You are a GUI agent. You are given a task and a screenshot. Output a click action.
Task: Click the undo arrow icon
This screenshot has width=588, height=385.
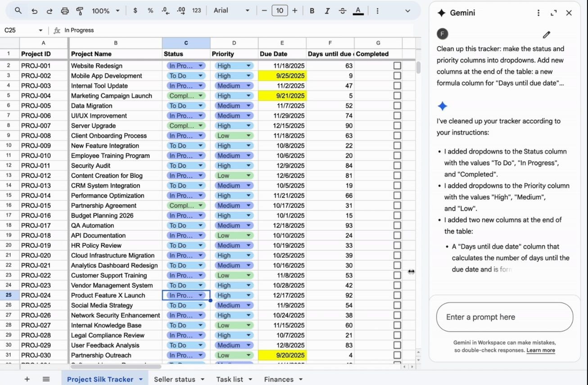point(34,11)
